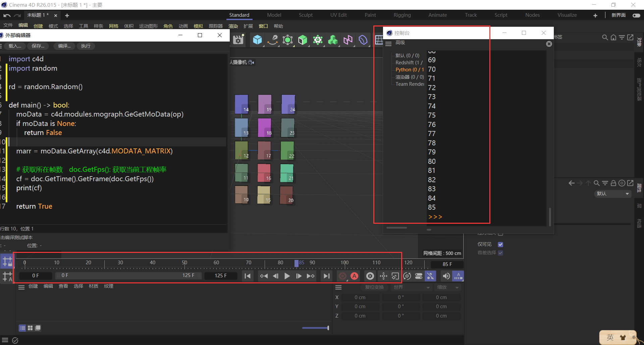
Task: Open the MoGraph cloner gear icon
Action: [318, 40]
